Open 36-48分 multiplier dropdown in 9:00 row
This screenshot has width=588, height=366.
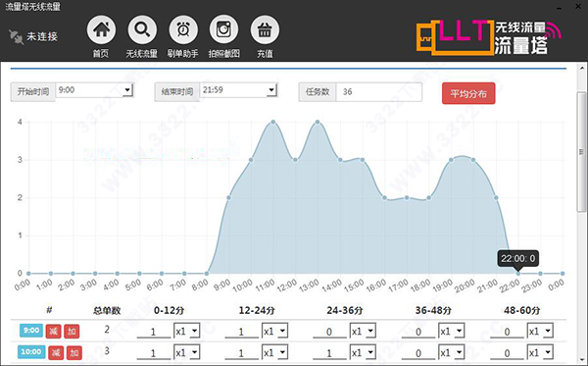pyautogui.click(x=452, y=331)
